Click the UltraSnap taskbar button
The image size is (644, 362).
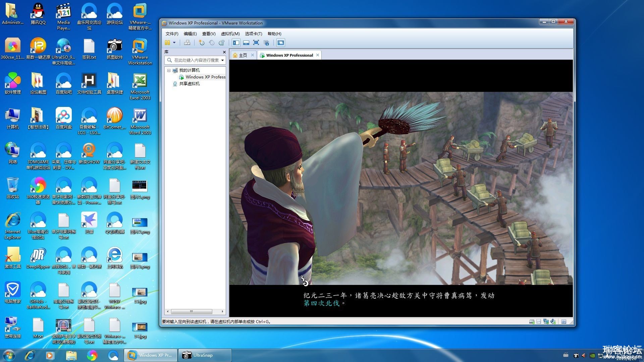(205, 355)
